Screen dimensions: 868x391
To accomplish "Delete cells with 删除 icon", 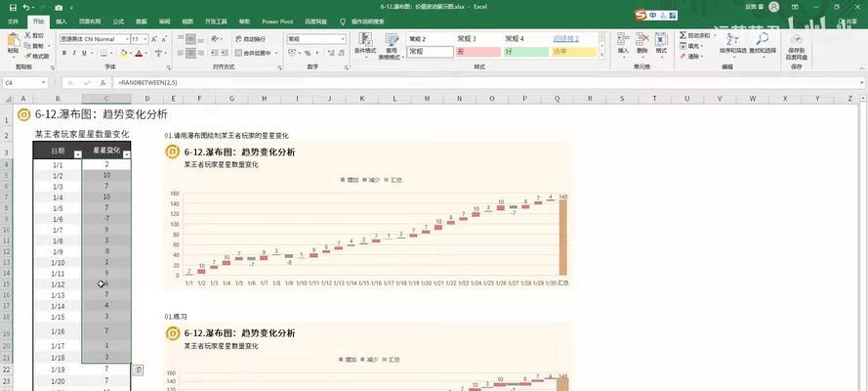I will coord(642,43).
